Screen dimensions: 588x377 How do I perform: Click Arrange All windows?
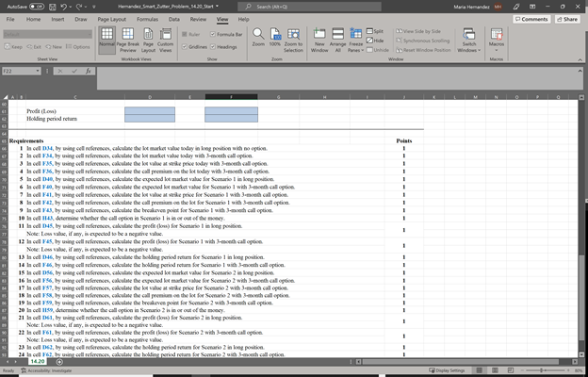[x=338, y=41]
